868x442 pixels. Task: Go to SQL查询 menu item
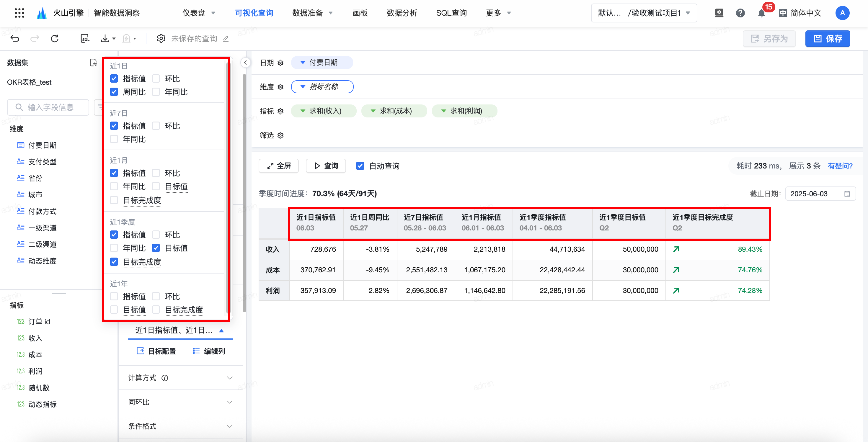451,13
